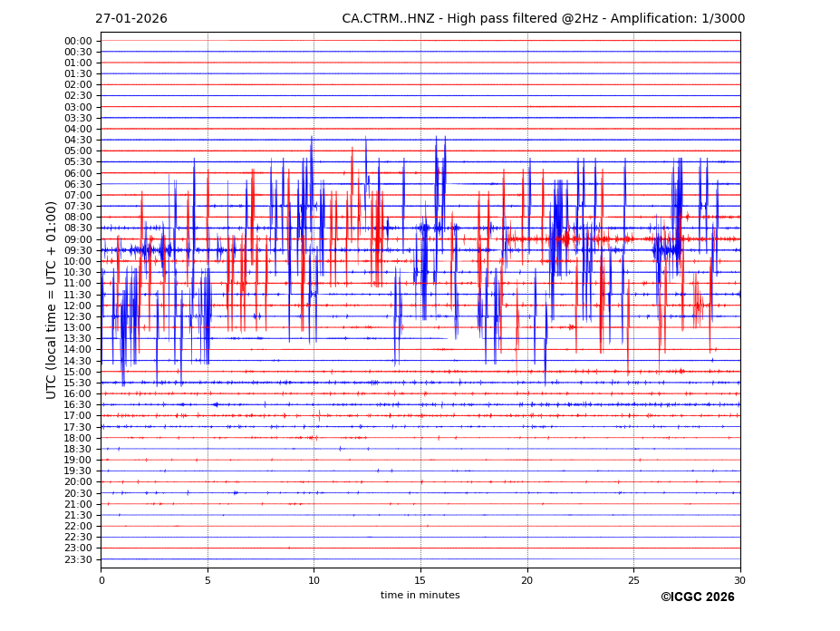Click the UTC local time y-axis label
Screen dimensions: 840x631
(52, 299)
